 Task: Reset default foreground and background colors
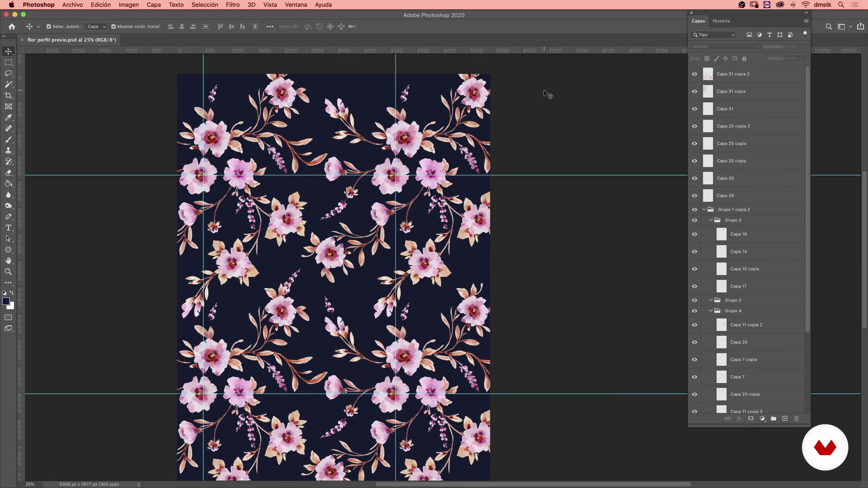pyautogui.click(x=4, y=293)
